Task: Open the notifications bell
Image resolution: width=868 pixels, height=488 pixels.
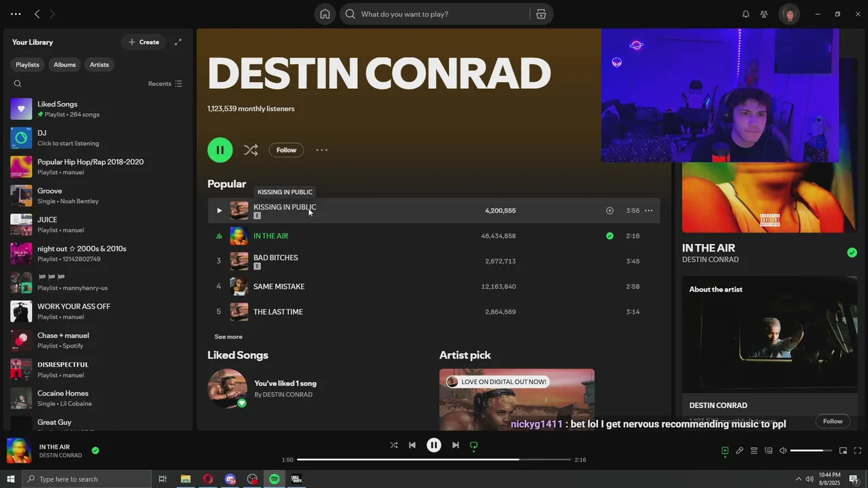Action: click(746, 14)
